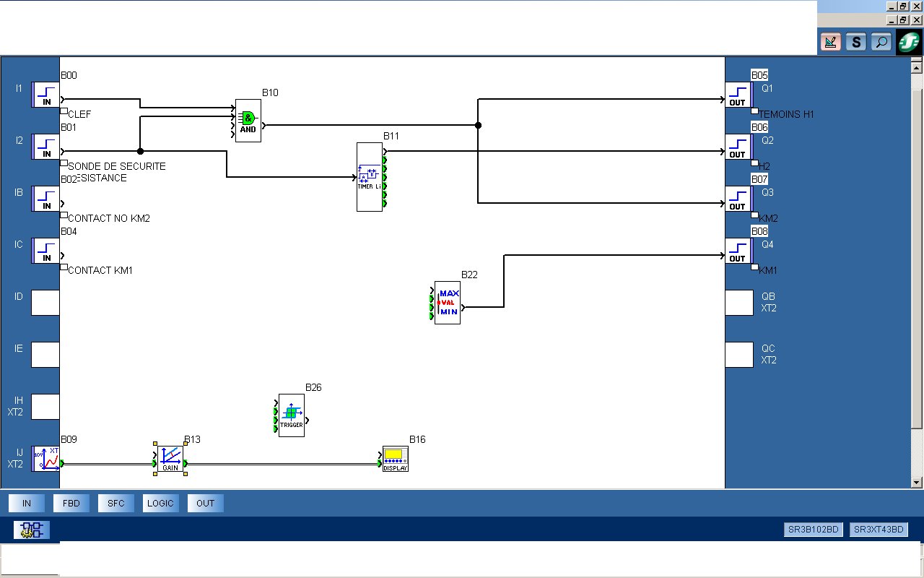Select the Q1 output block B05
This screenshot has height=578, width=924.
click(738, 95)
